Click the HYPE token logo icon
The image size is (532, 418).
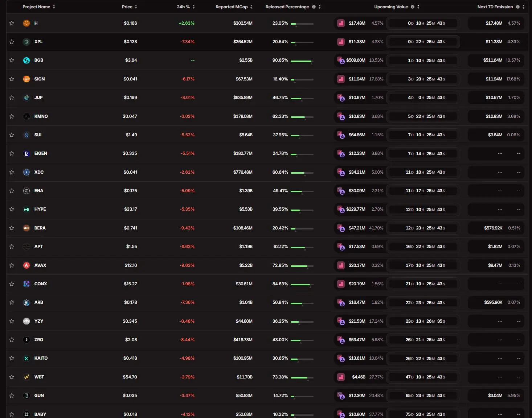coord(26,210)
